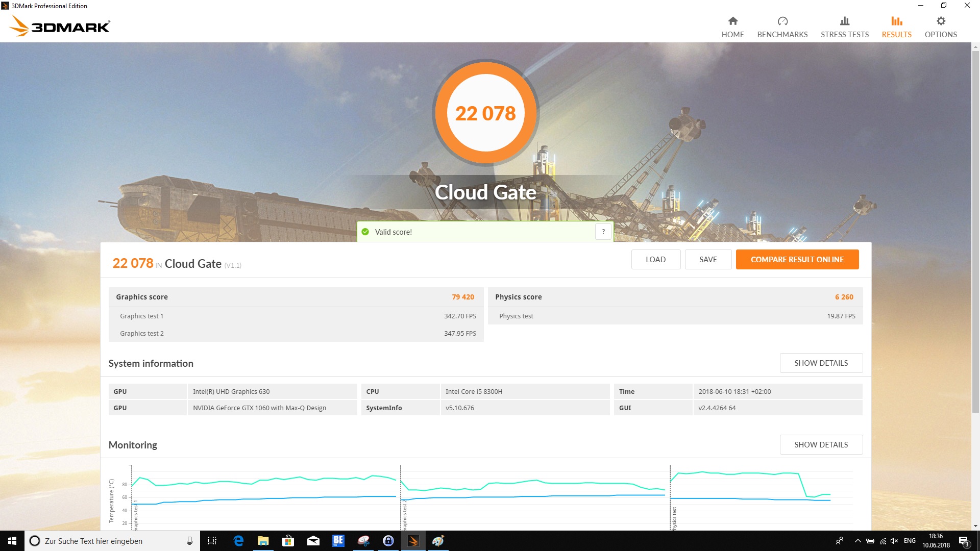
Task: Click 3DMark taskbar icon
Action: [x=413, y=541]
